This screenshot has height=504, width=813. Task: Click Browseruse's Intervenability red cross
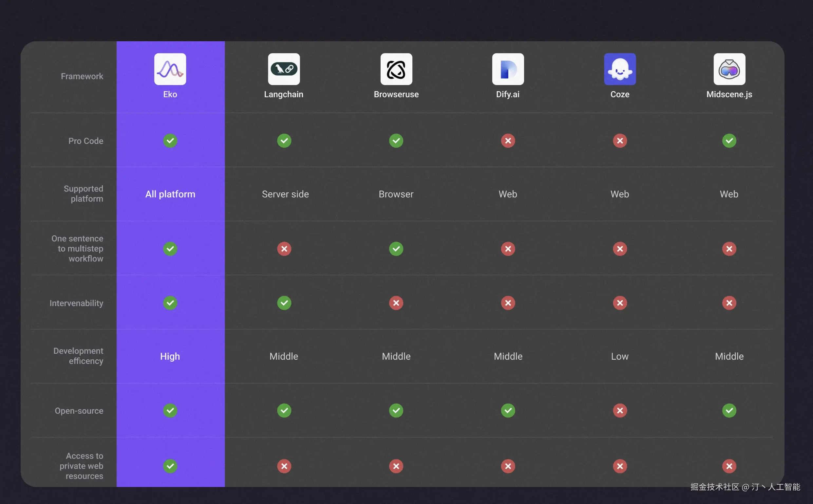pos(396,303)
